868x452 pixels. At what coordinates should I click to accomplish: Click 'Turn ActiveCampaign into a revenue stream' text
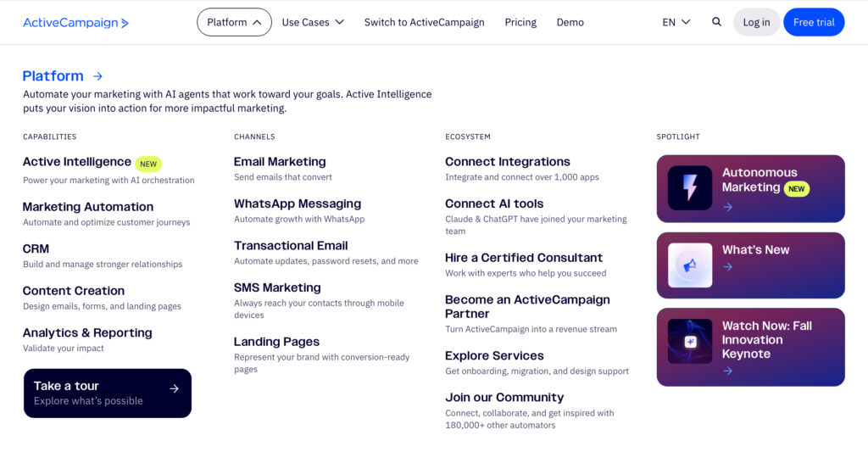531,329
